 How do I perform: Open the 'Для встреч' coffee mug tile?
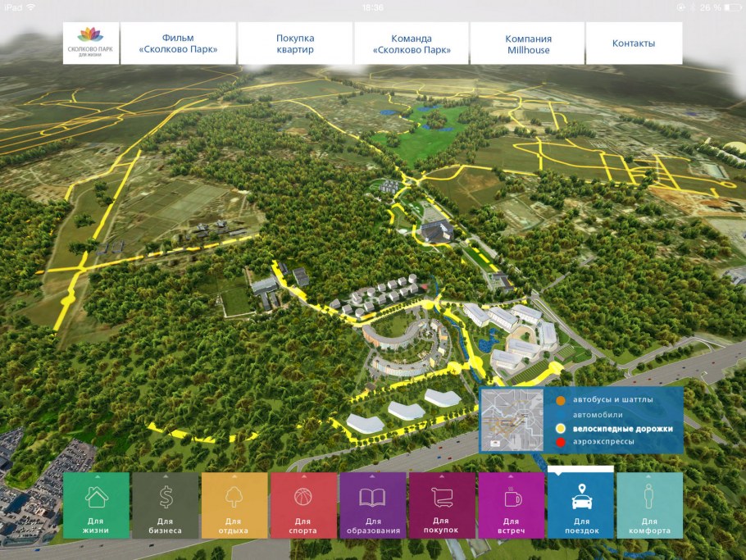(511, 505)
